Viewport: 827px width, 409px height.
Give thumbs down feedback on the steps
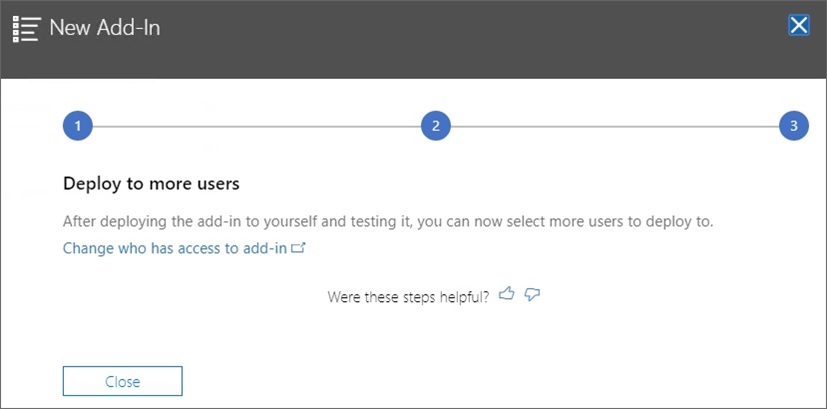tap(532, 295)
